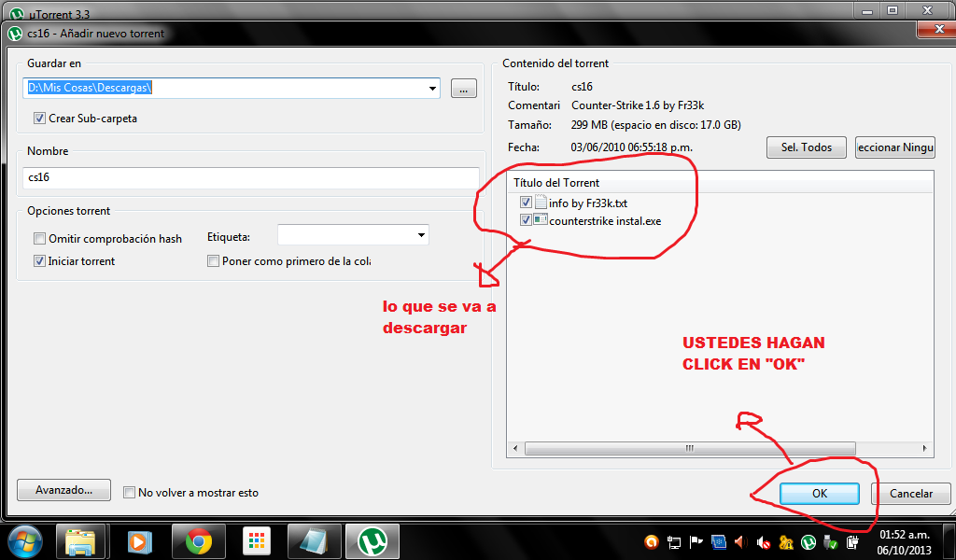This screenshot has height=560, width=956.
Task: Open the uTorrent taskbar button
Action: 373,541
